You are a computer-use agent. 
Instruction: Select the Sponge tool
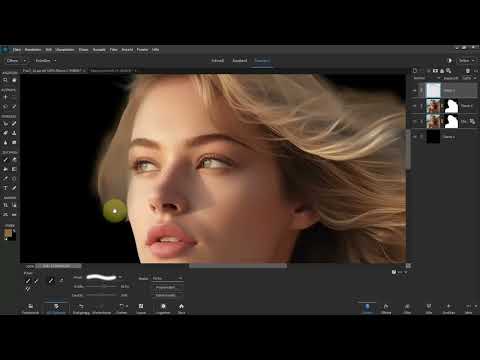14,142
